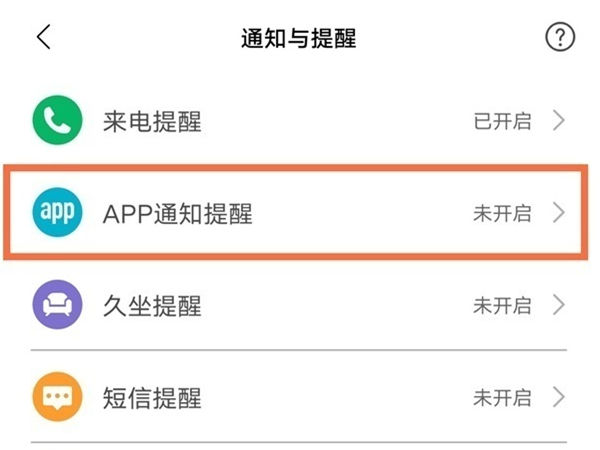The image size is (600, 450).
Task: Tap the orange SMS bubble icon
Action: tap(59, 397)
